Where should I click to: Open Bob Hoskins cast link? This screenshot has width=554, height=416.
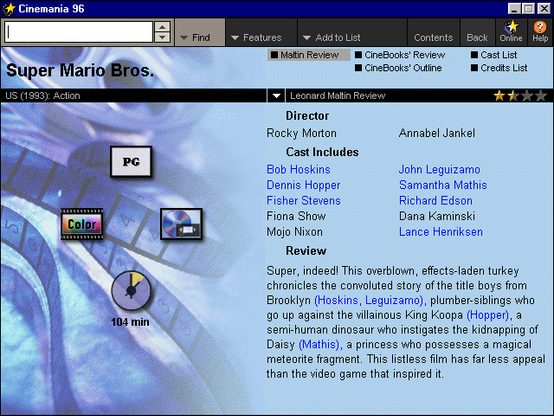[298, 169]
